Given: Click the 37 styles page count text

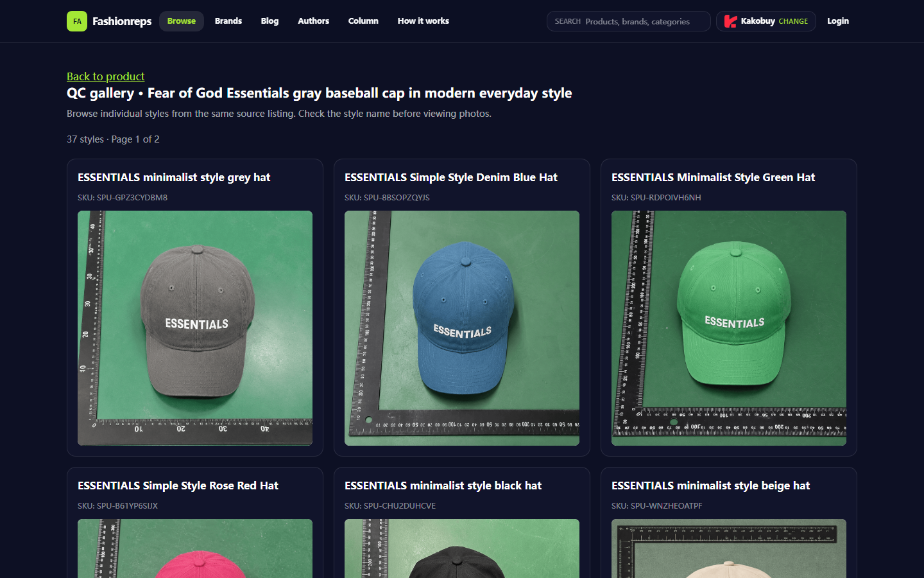Looking at the screenshot, I should (x=113, y=139).
